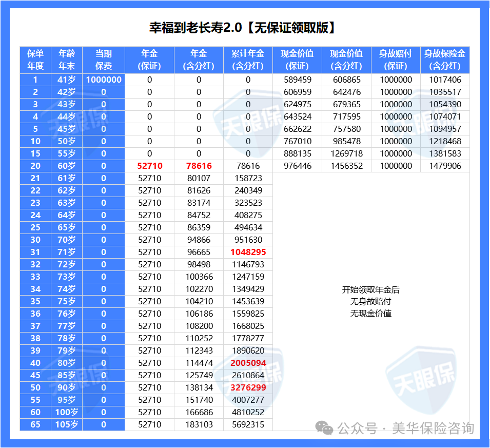Select the 现金价值(保证) column header

pyautogui.click(x=297, y=60)
